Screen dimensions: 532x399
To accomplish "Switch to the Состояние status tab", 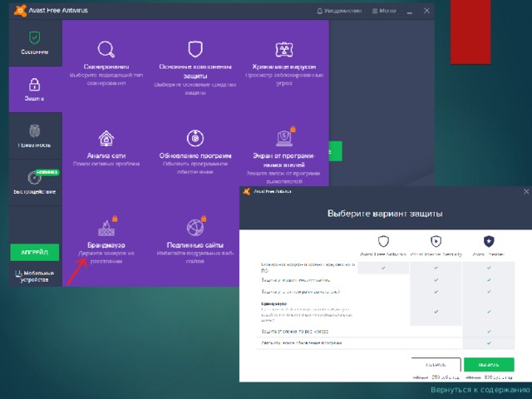I will 35,43.
